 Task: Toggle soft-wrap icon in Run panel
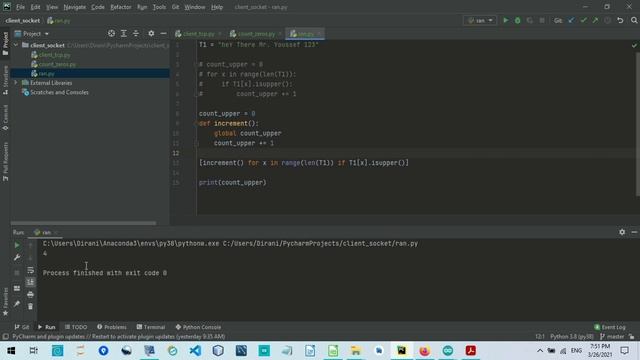[31, 270]
